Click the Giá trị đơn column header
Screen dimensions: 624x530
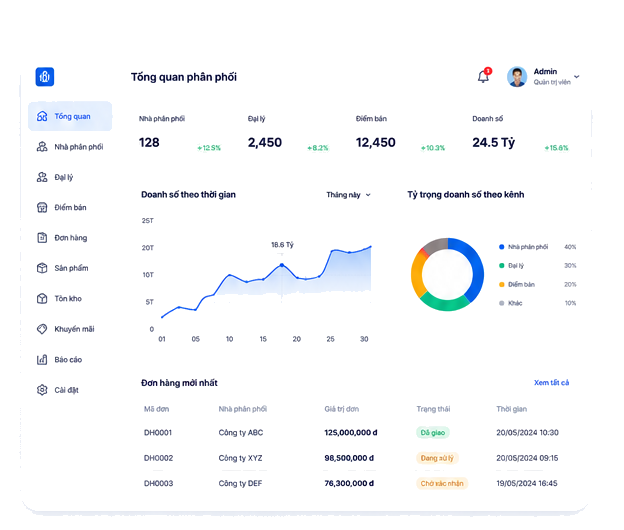341,409
